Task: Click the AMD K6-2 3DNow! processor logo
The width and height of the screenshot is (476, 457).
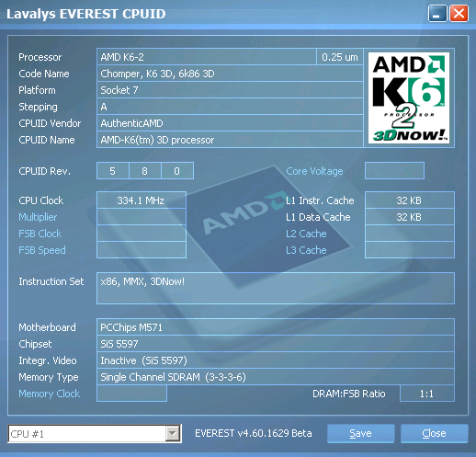Action: click(x=409, y=97)
